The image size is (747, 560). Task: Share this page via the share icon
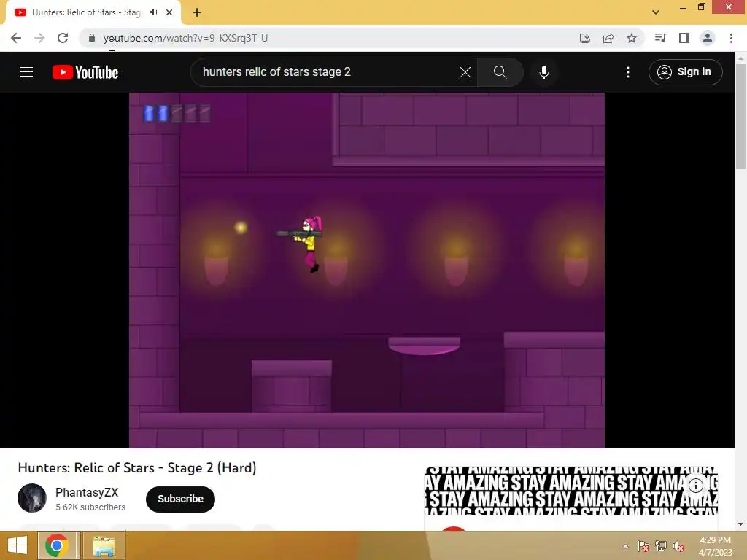[608, 38]
